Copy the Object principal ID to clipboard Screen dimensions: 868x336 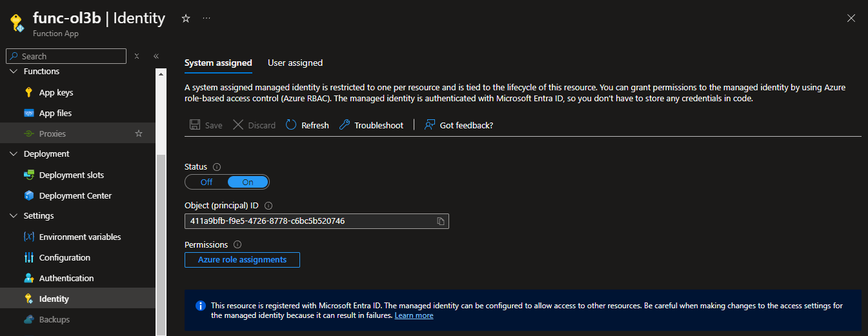click(441, 221)
